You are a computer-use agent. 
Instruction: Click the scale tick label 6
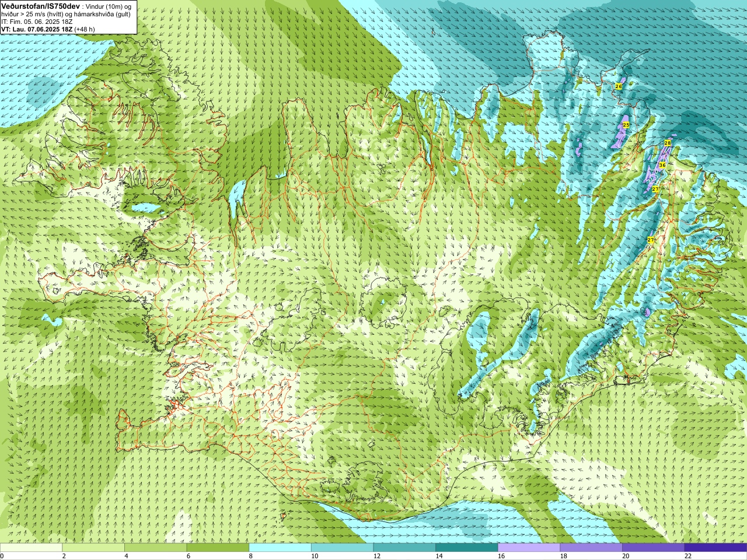(189, 556)
